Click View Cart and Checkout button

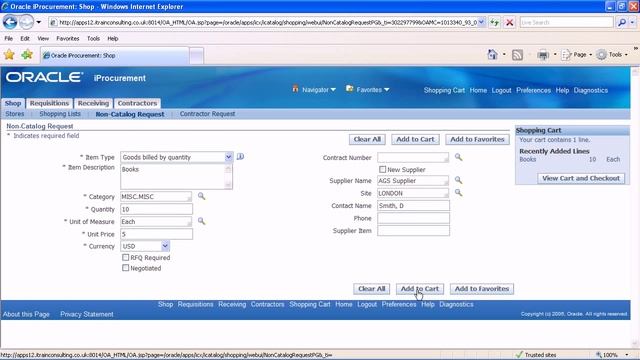pyautogui.click(x=581, y=178)
